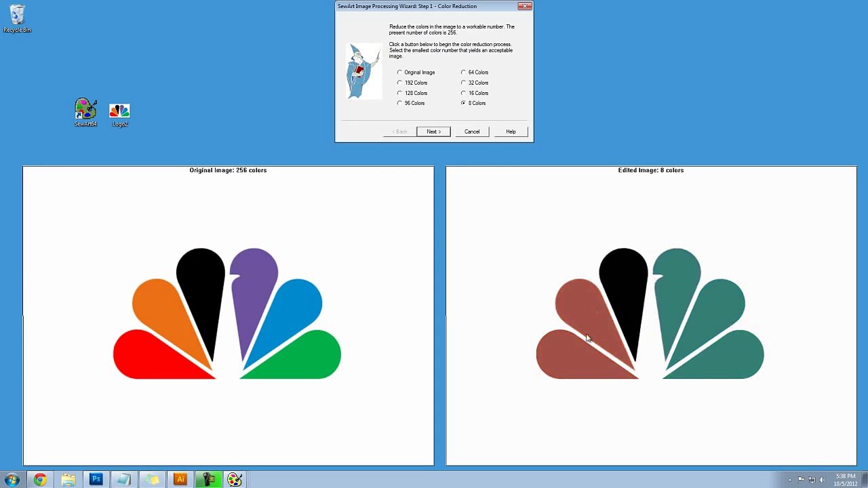The width and height of the screenshot is (868, 488).
Task: Open Sticky Notes from the taskbar
Action: 151,480
